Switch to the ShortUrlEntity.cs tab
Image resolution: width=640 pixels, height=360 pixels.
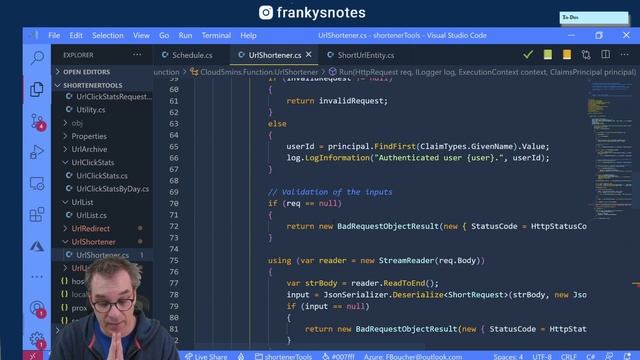coord(360,55)
